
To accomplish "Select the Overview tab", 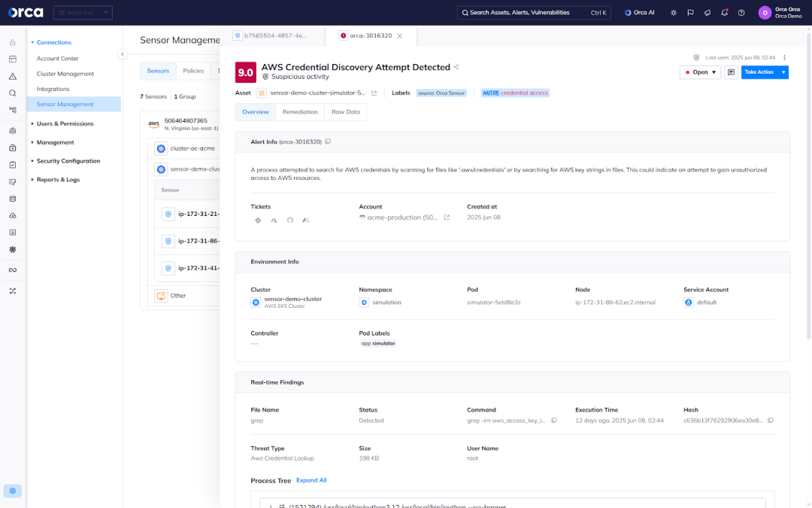I will (256, 112).
